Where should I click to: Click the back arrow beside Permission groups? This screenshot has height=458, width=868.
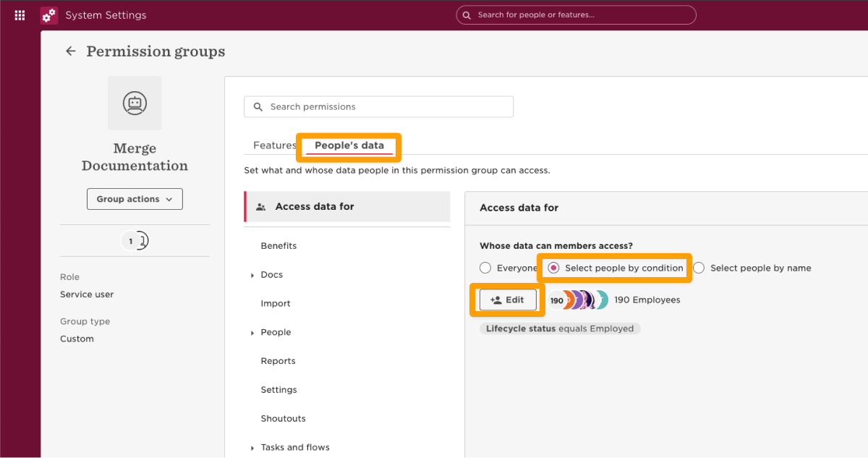[70, 51]
